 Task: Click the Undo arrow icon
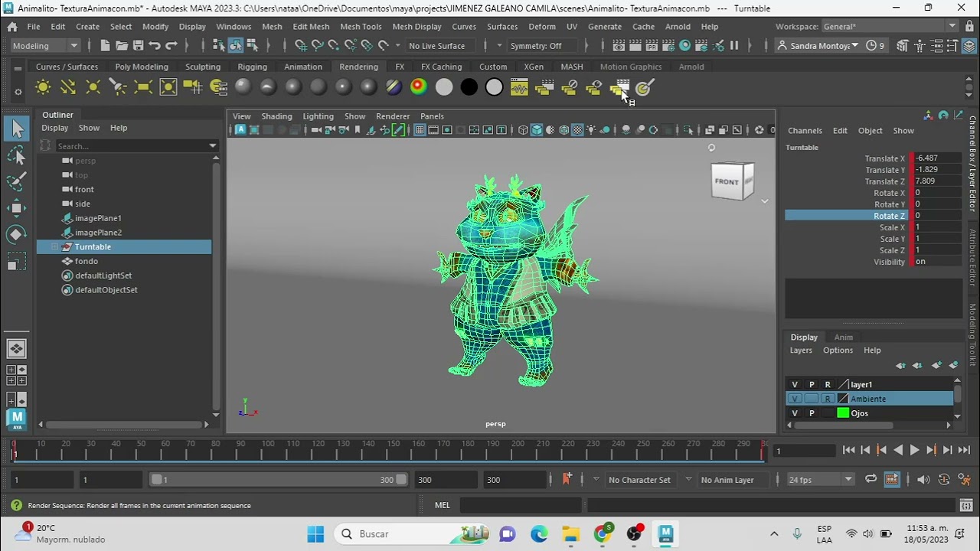(155, 46)
